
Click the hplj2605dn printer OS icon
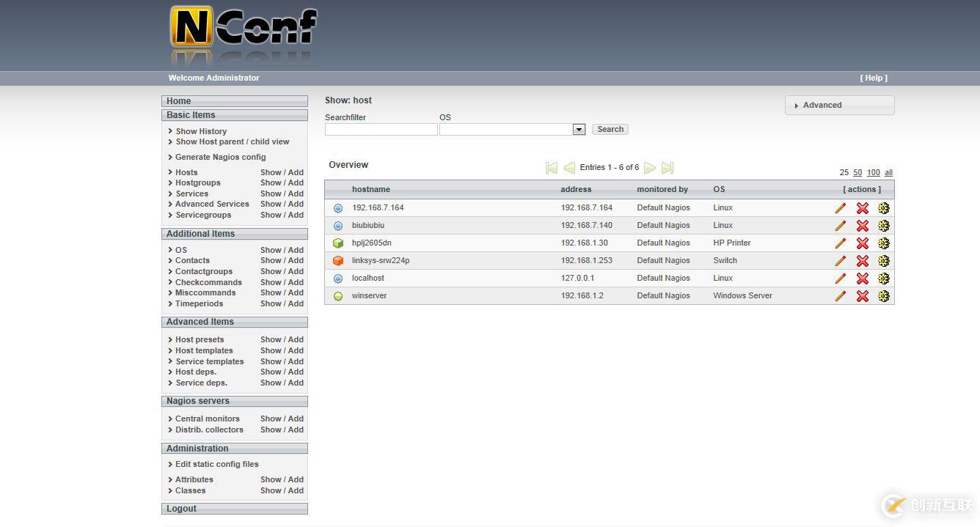coord(338,243)
